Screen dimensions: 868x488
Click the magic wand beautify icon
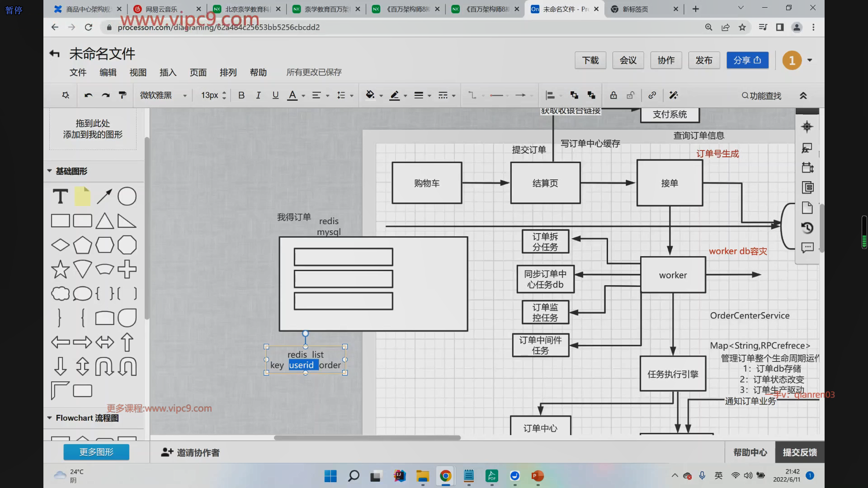pos(674,95)
